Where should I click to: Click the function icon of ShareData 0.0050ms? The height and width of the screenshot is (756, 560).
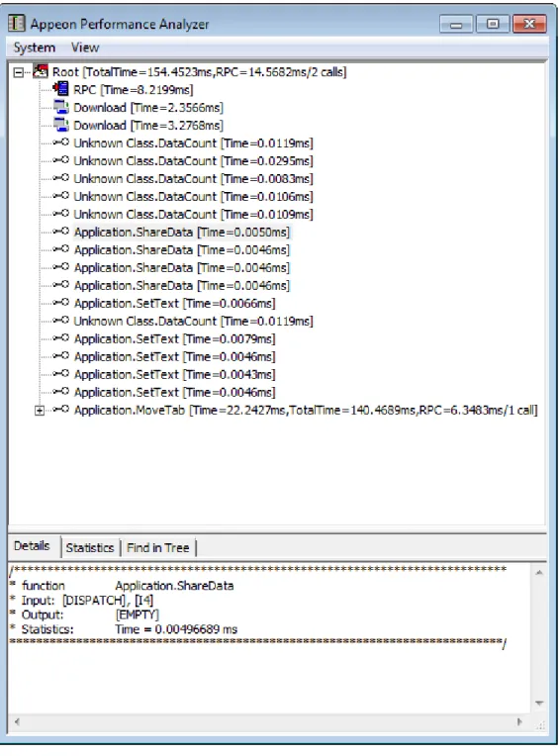[60, 232]
